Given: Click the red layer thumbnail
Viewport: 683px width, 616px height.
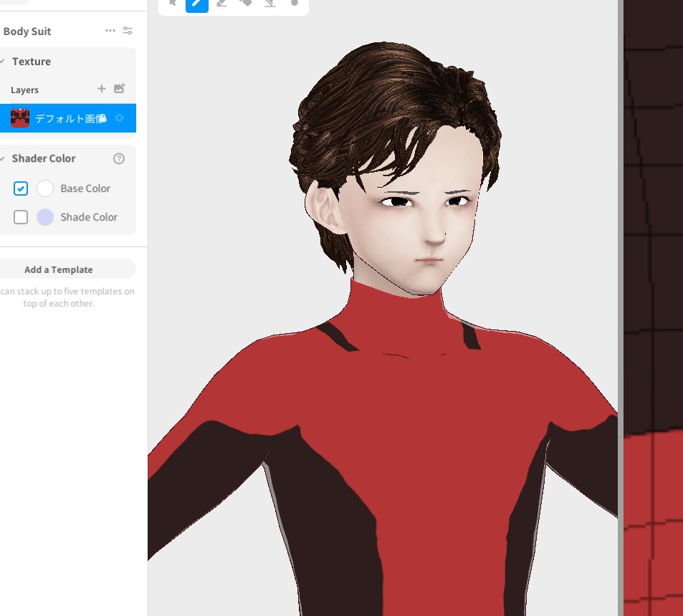Looking at the screenshot, I should [20, 118].
